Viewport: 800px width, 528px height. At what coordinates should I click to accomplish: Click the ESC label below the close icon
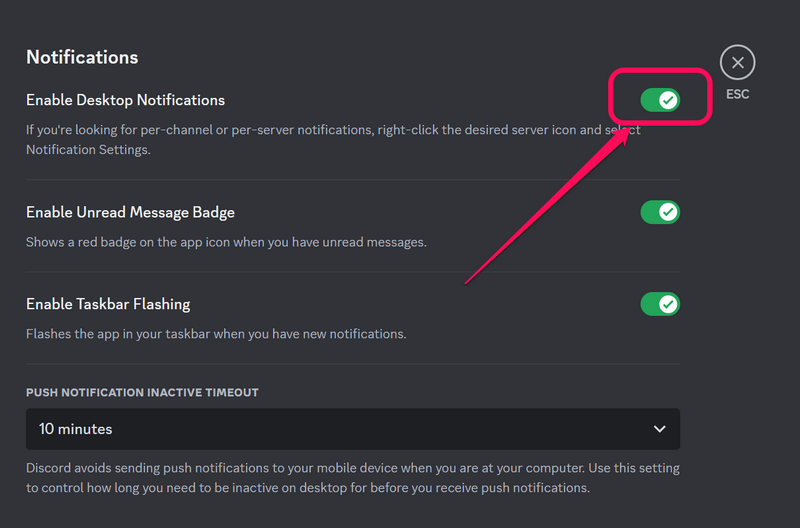pos(737,95)
